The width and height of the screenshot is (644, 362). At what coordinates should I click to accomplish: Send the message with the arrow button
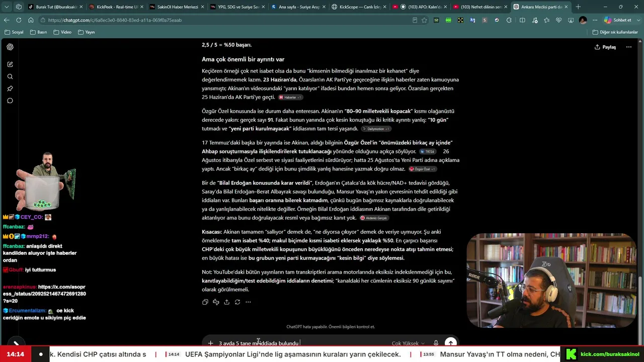(450, 343)
